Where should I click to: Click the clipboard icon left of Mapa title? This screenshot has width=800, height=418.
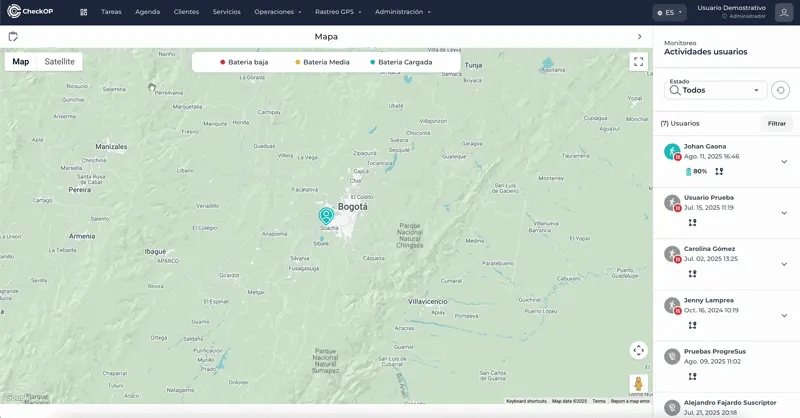[x=13, y=36]
